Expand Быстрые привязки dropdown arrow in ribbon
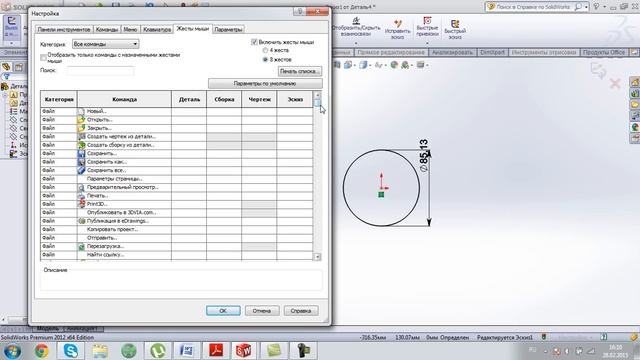Screen dimensions: 640x360 coord(427,42)
